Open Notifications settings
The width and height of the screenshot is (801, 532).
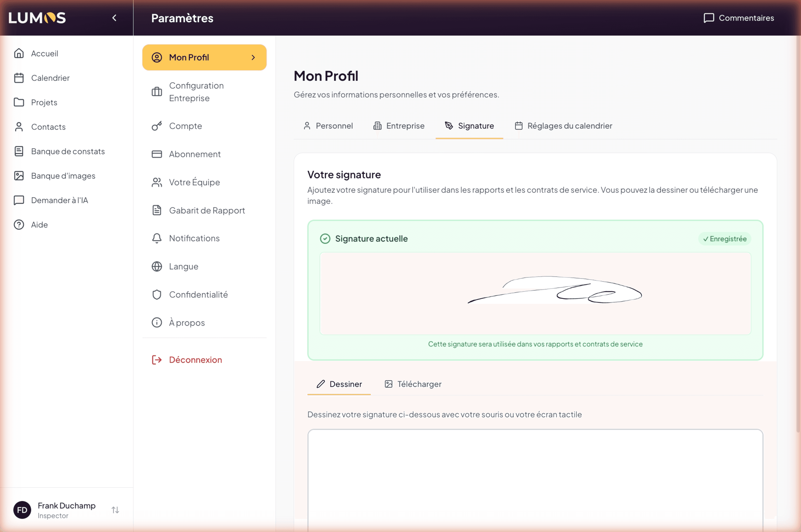tap(204, 238)
